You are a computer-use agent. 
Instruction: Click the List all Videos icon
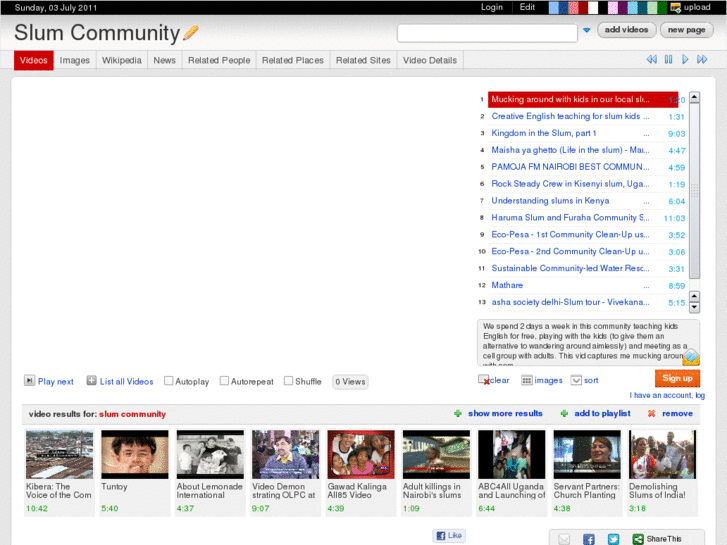click(x=91, y=380)
